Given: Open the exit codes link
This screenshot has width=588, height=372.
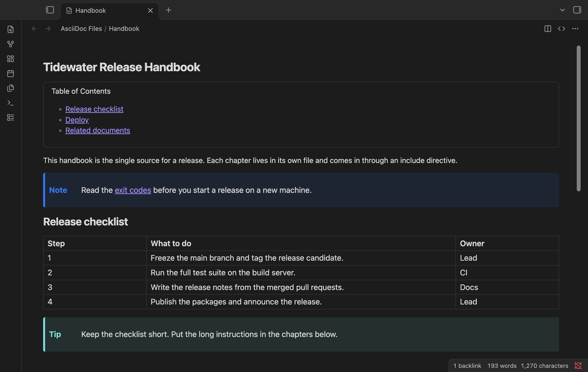Looking at the screenshot, I should [133, 190].
